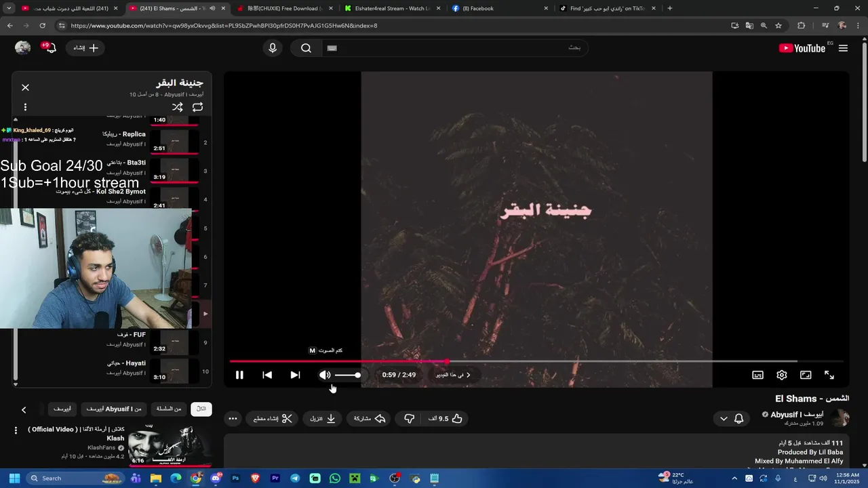Run search with the magnifier icon

[306, 48]
